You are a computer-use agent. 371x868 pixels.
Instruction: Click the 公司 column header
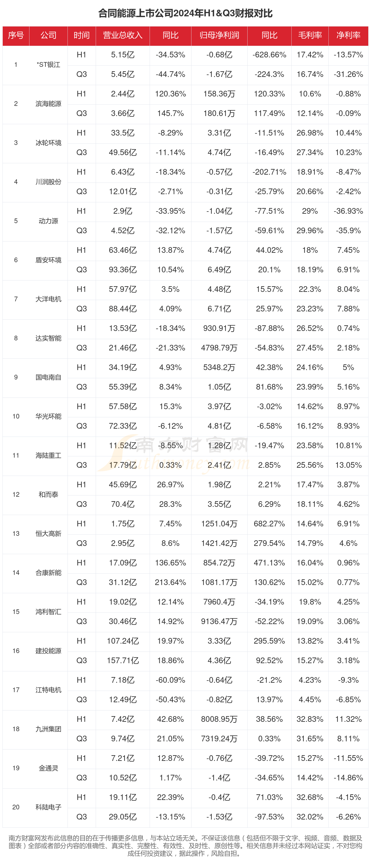click(x=48, y=35)
